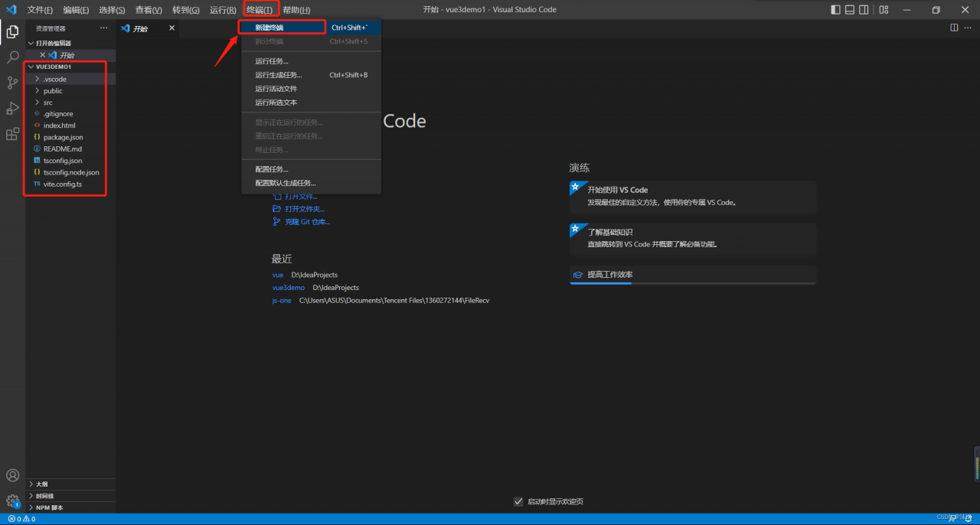Screen dimensions: 980x525
Task: Toggle the bottom panel layout icon
Action: tap(850, 10)
